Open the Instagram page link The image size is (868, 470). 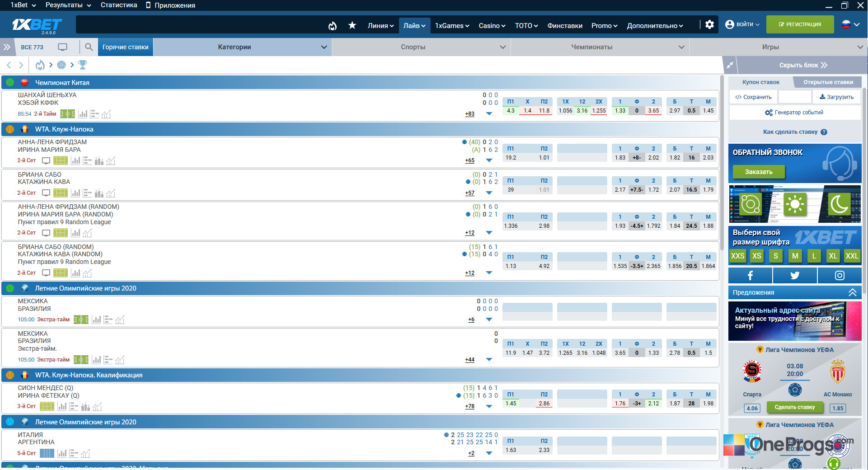tap(840, 275)
